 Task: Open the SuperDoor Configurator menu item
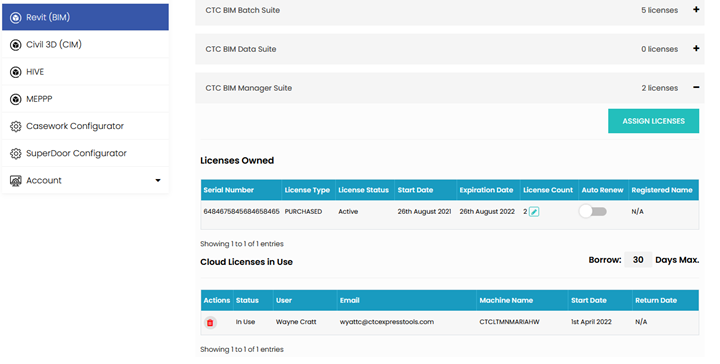pyautogui.click(x=85, y=153)
